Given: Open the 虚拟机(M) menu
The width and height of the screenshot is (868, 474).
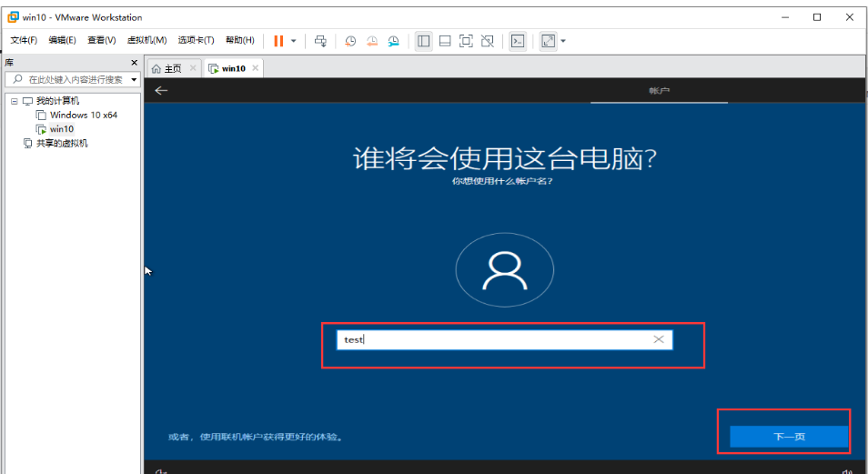Looking at the screenshot, I should point(146,40).
